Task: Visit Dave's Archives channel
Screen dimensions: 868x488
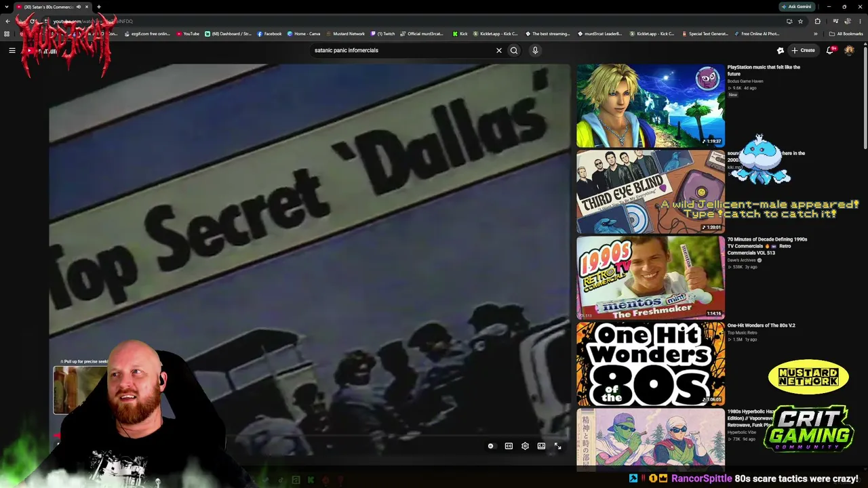Action: [742, 260]
